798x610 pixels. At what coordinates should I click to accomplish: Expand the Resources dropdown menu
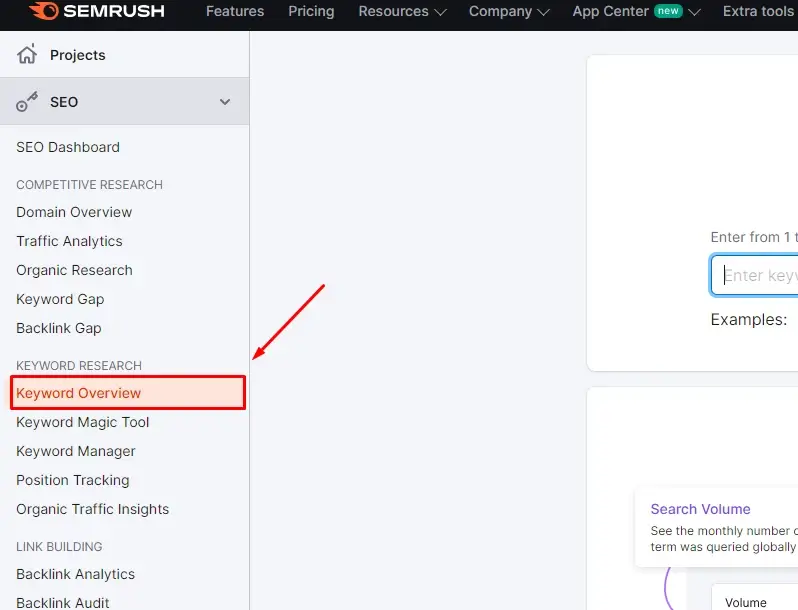click(402, 11)
